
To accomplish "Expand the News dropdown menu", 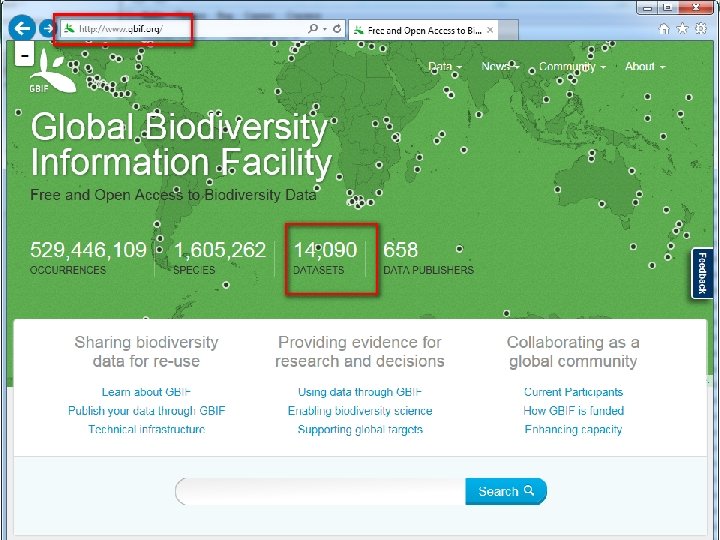I will click(500, 67).
